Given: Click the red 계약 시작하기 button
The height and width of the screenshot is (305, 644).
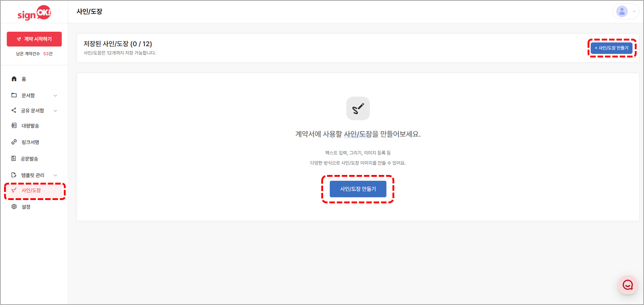Looking at the screenshot, I should (34, 39).
